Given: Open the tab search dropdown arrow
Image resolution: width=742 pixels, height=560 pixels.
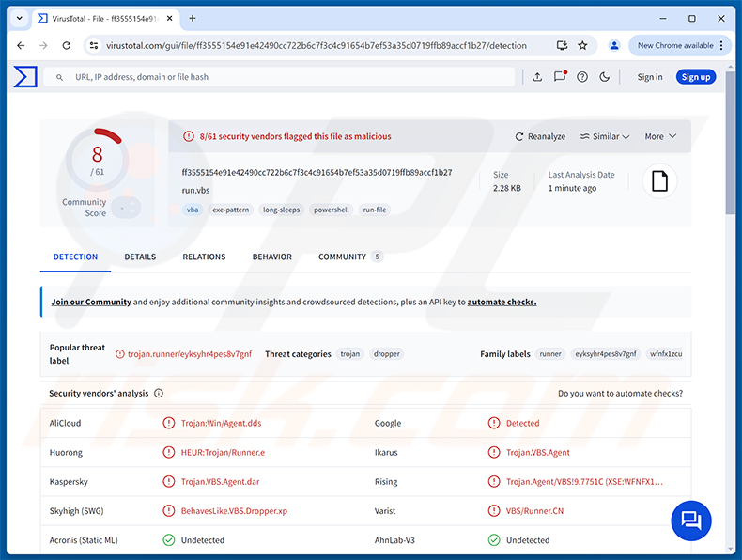Looking at the screenshot, I should click(20, 19).
